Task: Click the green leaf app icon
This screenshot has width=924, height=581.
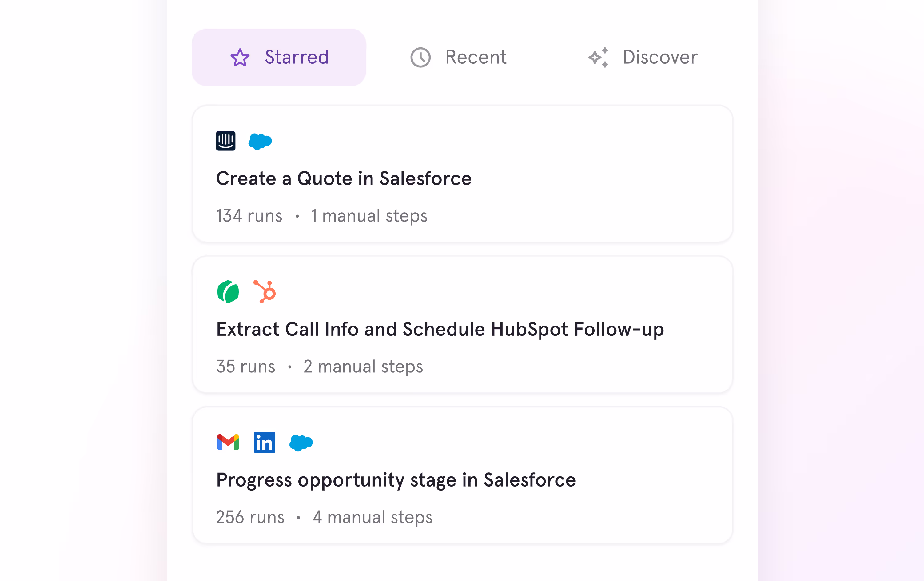Action: coord(228,292)
